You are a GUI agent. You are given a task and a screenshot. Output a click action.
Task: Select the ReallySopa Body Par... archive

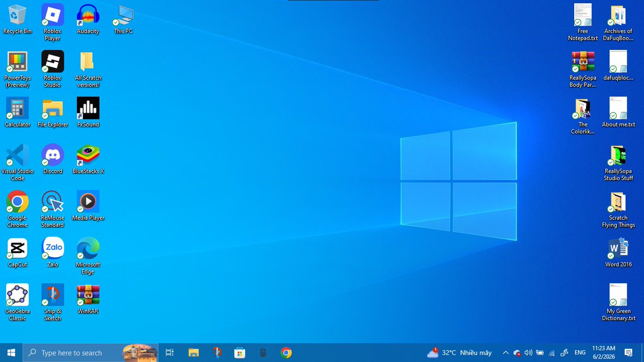(583, 69)
